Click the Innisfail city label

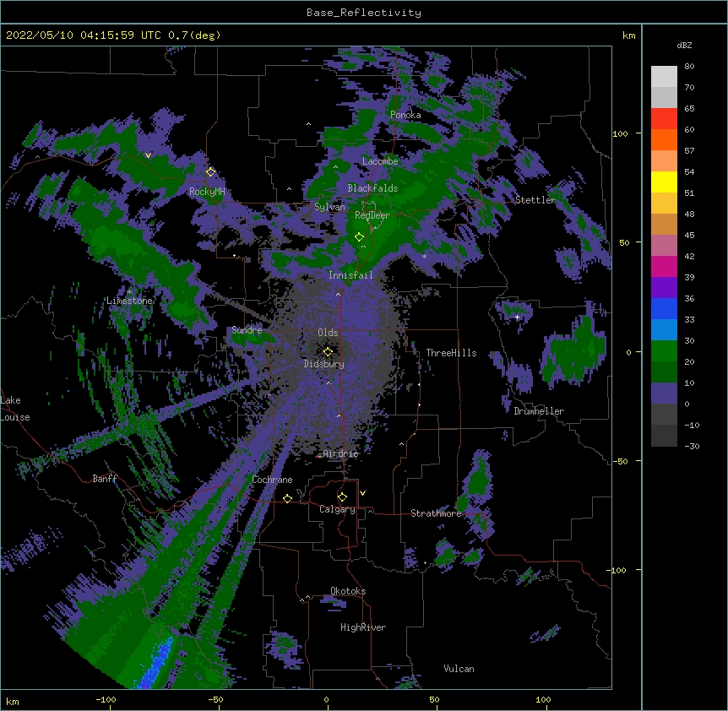pos(350,275)
